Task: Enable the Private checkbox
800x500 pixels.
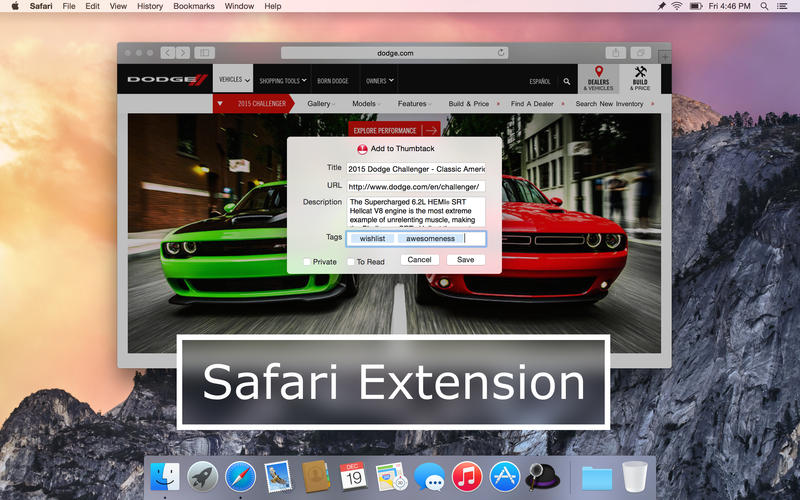Action: [307, 262]
